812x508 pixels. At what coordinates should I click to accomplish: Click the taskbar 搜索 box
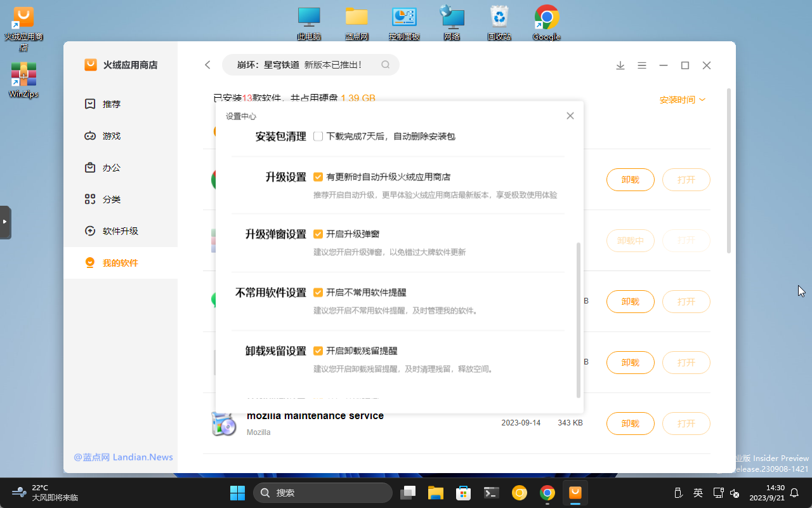coord(323,493)
